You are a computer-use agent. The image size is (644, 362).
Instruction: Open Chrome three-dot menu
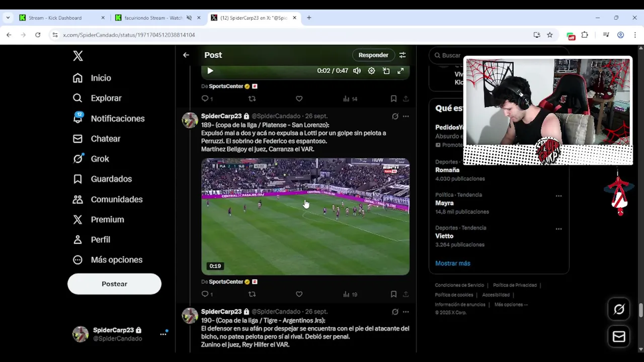click(635, 35)
